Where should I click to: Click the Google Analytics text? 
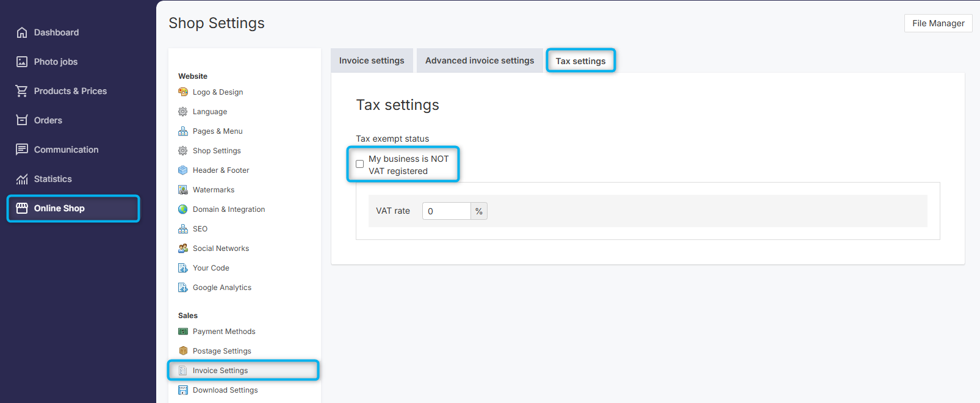tap(222, 288)
